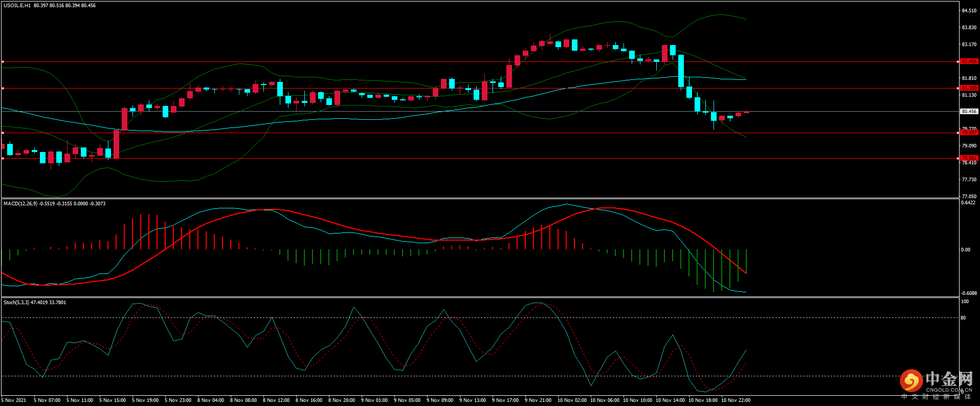Image resolution: width=980 pixels, height=406 pixels.
Task: Click the 10 Nov 14:00 time label
Action: (x=670, y=400)
